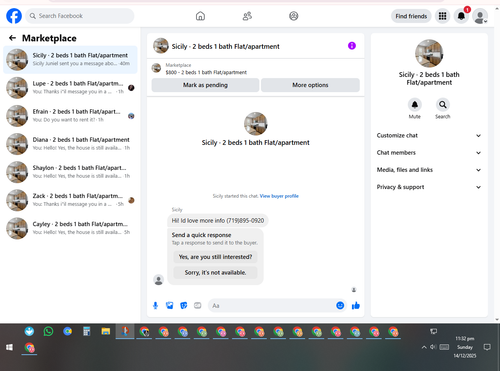500x371 pixels.
Task: Click the purple conversation info icon
Action: click(x=352, y=46)
